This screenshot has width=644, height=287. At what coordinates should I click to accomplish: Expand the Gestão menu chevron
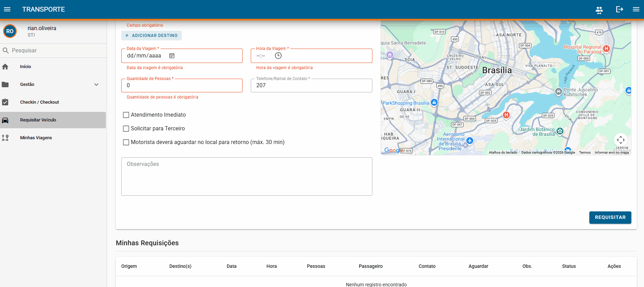[96, 84]
